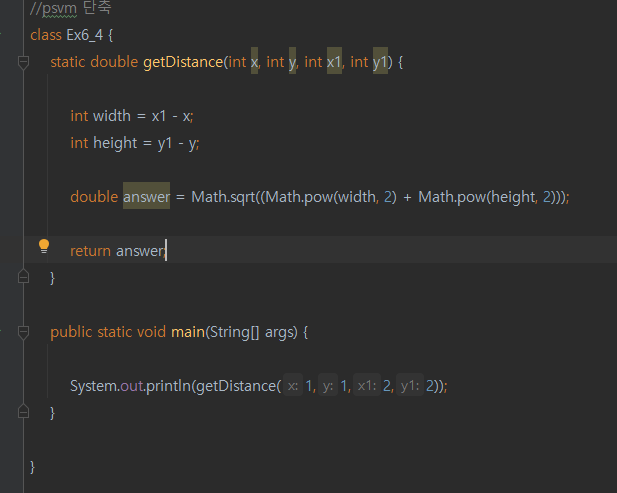
Task: Click 'height' inside the second Math.pow call
Action: 513,197
